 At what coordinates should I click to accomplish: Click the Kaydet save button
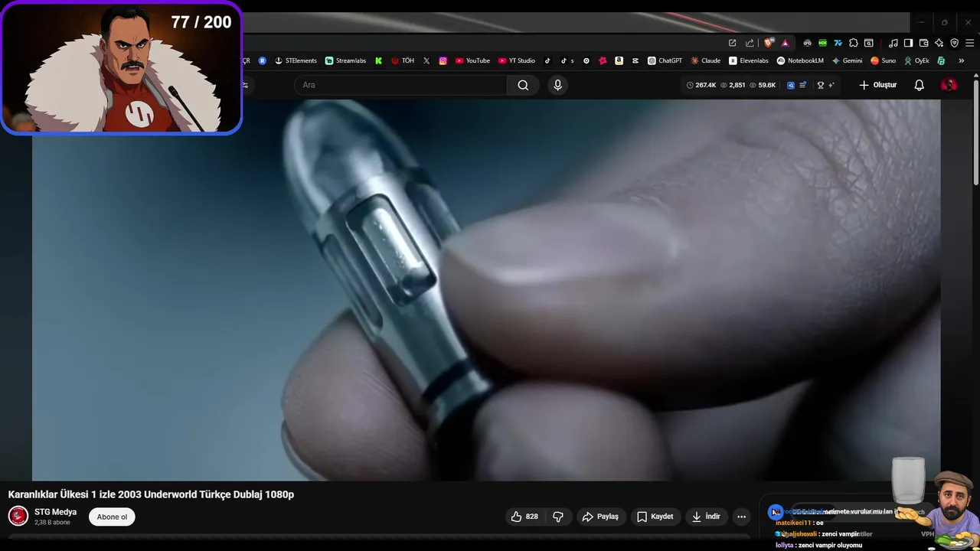655,517
